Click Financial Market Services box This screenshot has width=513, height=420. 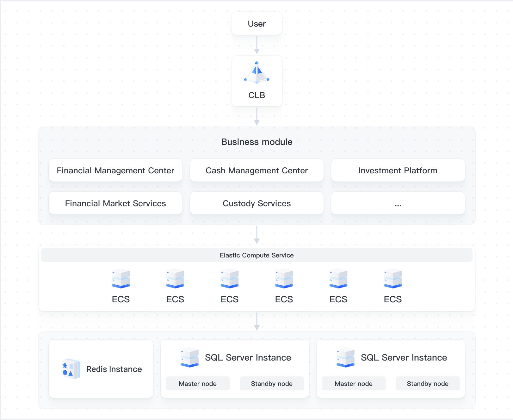pos(115,203)
